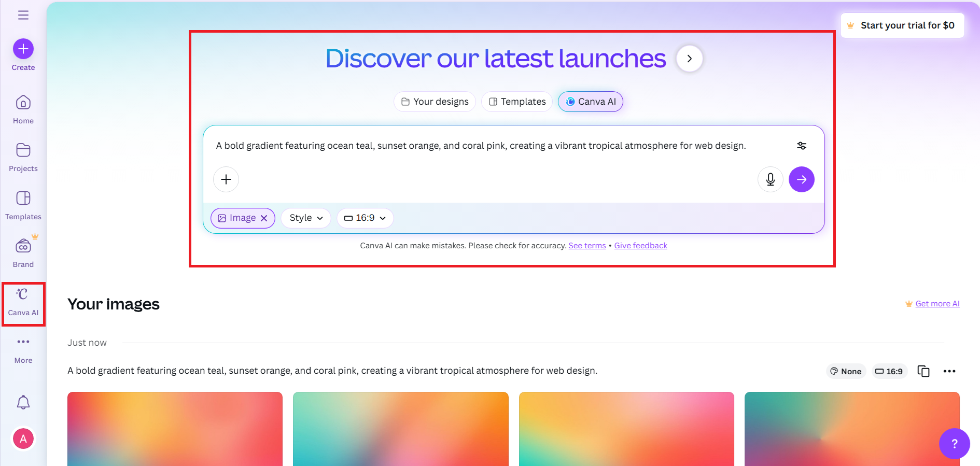Click the plus attach button in prompt box

coord(226,179)
